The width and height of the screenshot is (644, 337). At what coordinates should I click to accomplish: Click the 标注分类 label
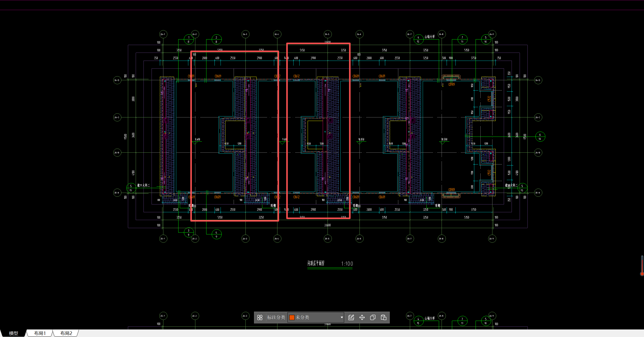276,317
